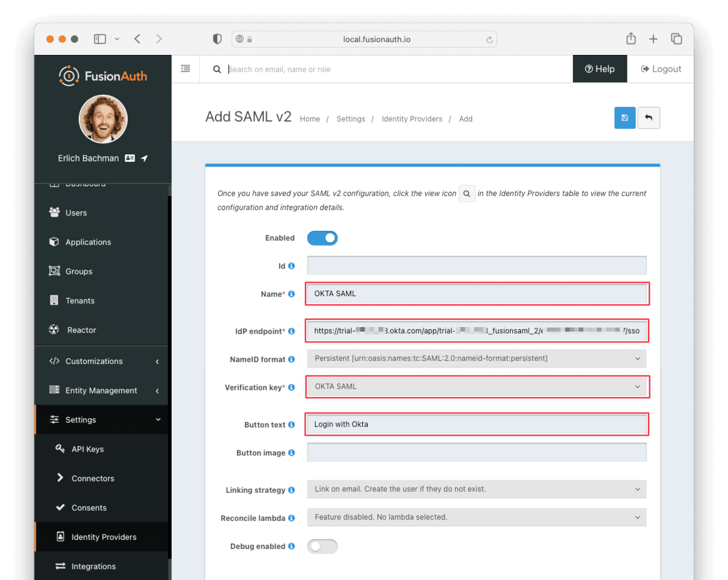Click the Safari sidebar toggle icon
The height and width of the screenshot is (580, 728).
click(100, 39)
